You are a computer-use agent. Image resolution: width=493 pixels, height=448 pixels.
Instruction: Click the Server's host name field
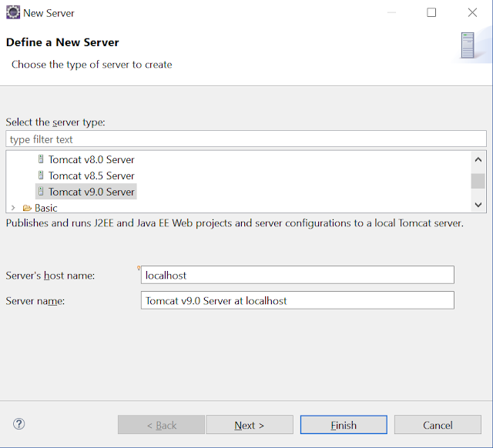(x=297, y=275)
